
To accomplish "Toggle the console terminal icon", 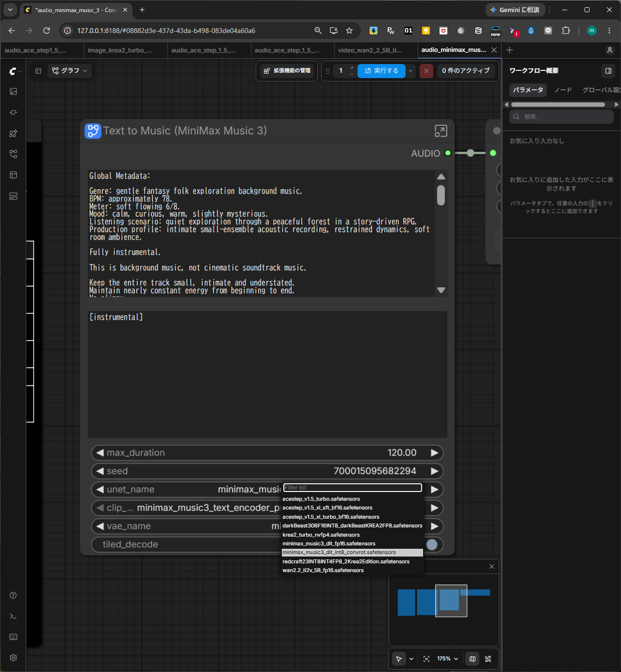I will click(x=13, y=616).
